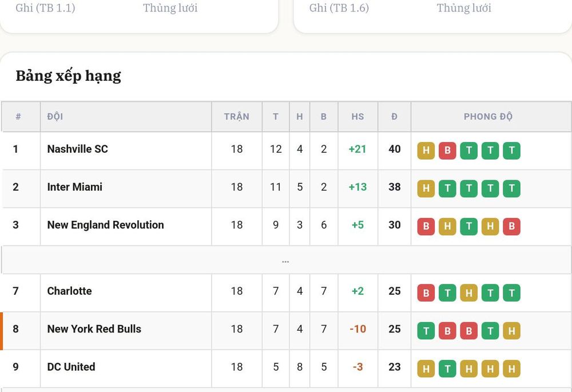
Task: Open the Nashville SC team link
Action: [x=77, y=149]
